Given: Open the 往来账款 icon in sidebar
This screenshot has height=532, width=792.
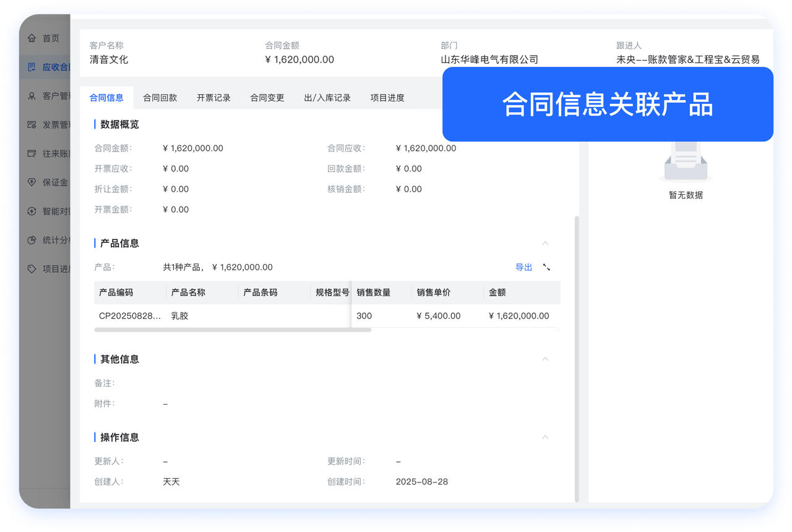Looking at the screenshot, I should tap(32, 153).
